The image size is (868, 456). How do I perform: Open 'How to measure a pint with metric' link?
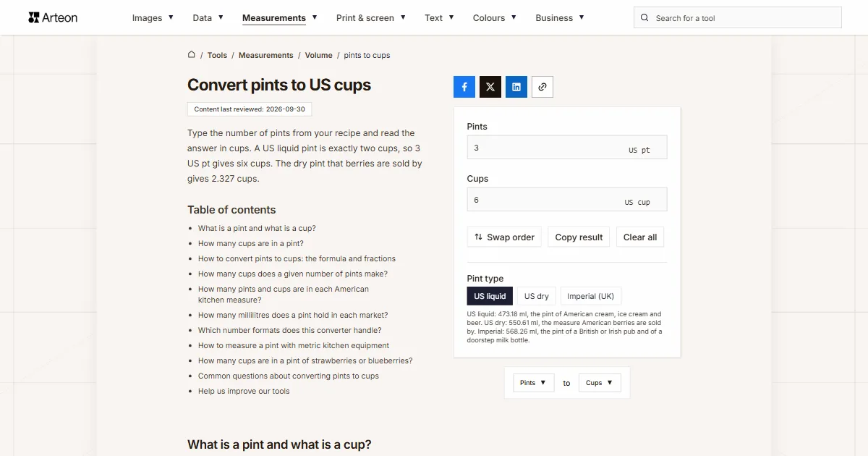294,345
